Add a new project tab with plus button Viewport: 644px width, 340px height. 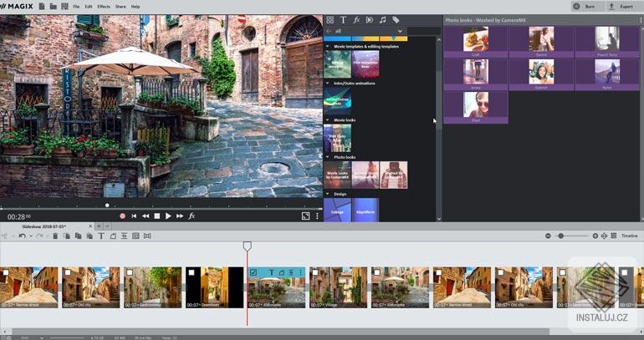[x=99, y=226]
